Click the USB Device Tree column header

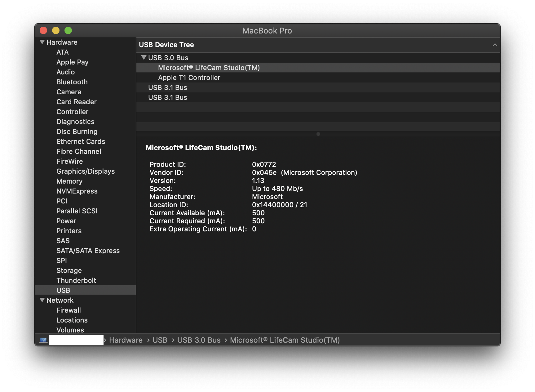[x=318, y=45]
